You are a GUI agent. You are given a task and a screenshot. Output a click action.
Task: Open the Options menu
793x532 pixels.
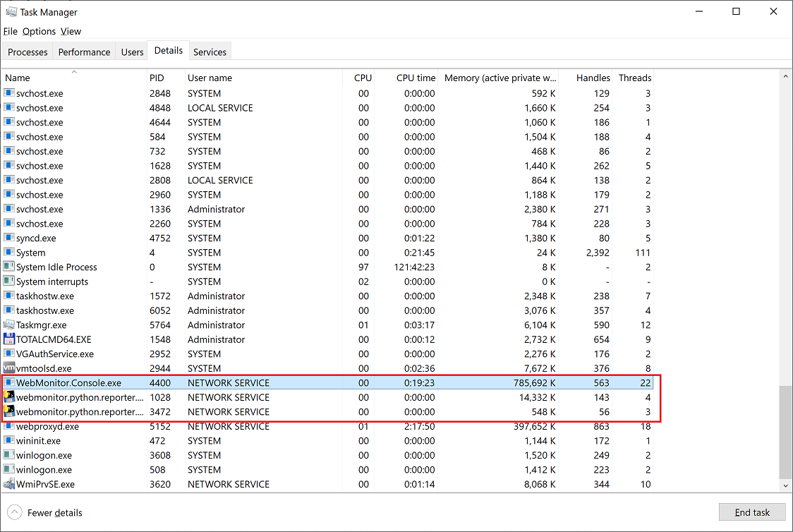pos(39,31)
